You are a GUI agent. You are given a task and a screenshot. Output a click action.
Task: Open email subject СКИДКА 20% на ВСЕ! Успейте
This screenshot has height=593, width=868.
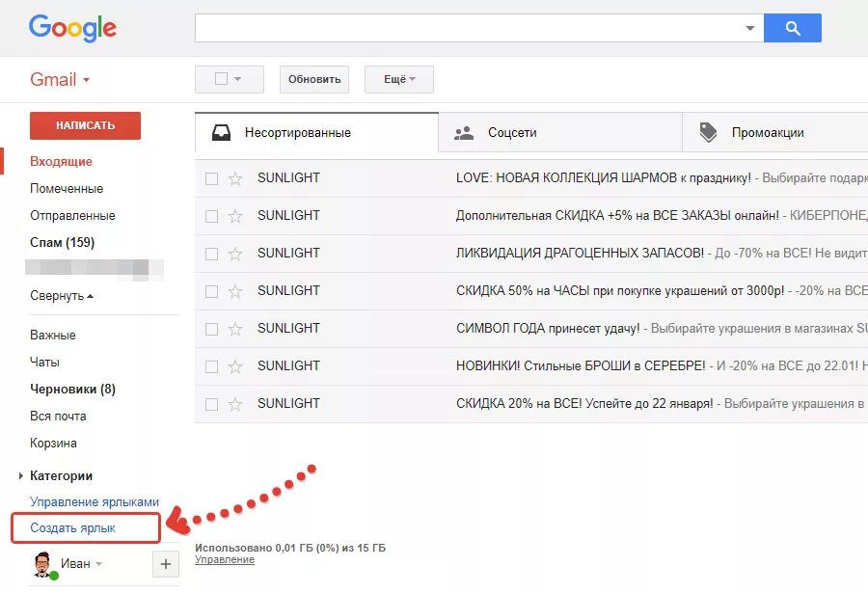pyautogui.click(x=584, y=404)
